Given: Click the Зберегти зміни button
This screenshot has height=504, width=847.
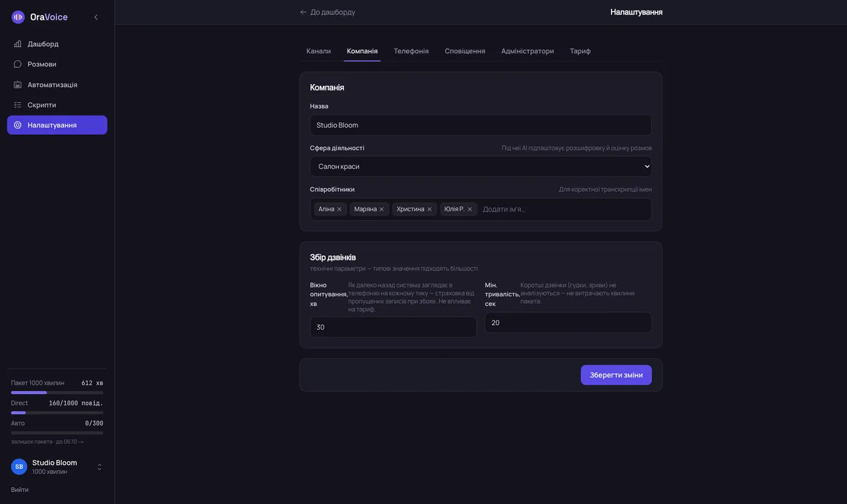Looking at the screenshot, I should 616,375.
